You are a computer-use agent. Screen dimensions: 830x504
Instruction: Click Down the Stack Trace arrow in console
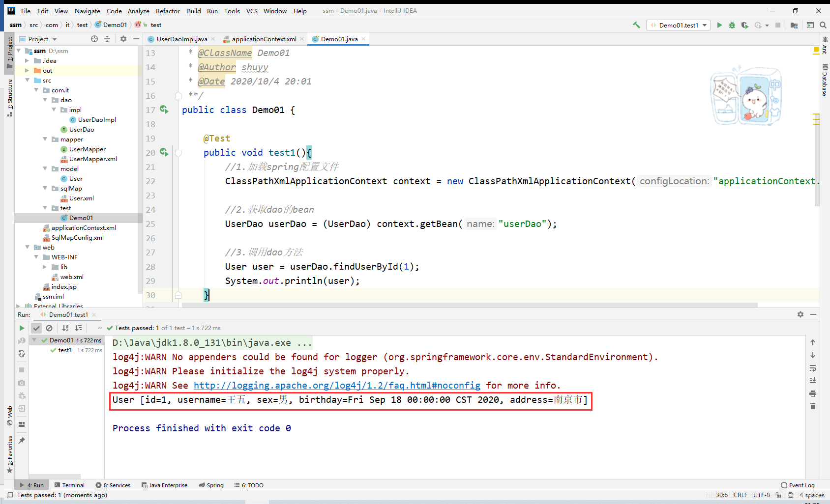coord(813,355)
